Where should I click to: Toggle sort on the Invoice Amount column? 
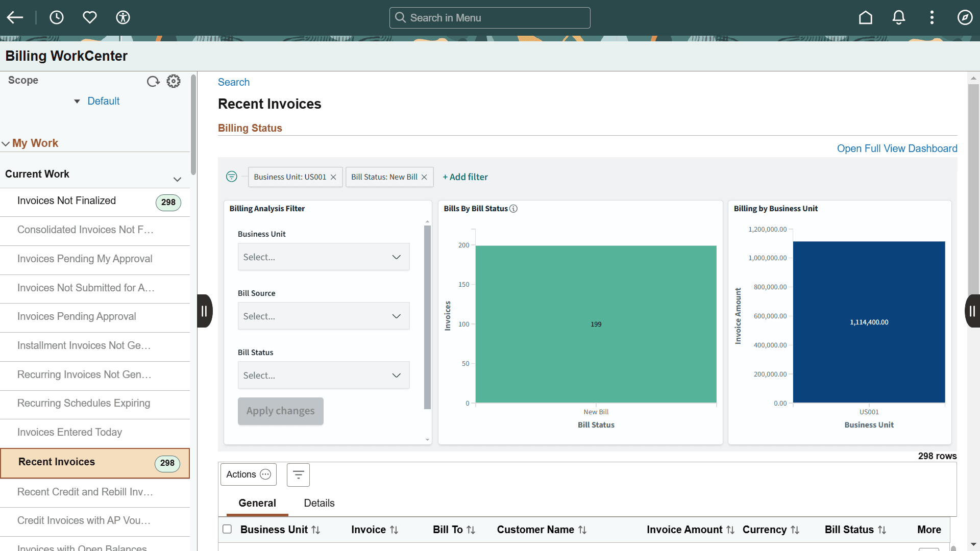coord(731,530)
